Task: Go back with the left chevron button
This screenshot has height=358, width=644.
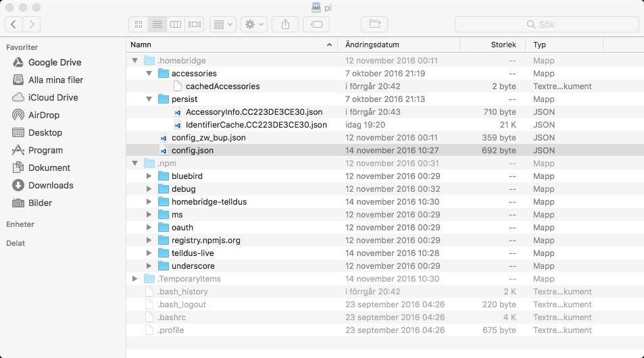Action: (x=14, y=24)
